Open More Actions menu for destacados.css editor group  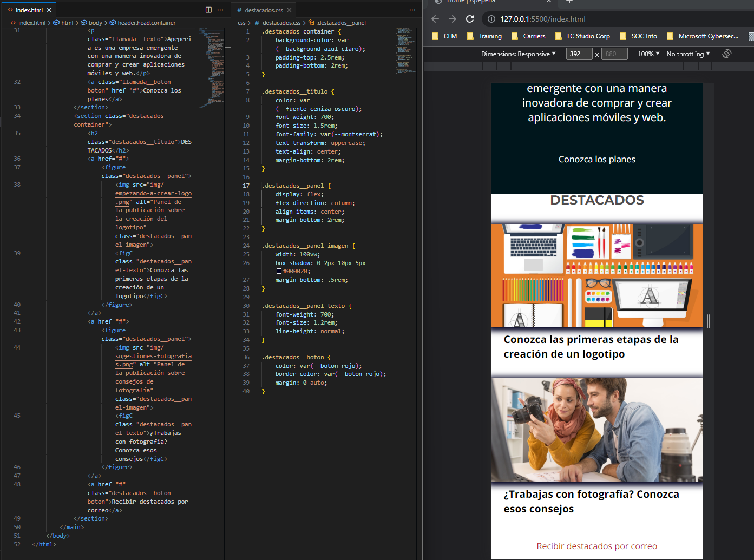click(x=412, y=10)
